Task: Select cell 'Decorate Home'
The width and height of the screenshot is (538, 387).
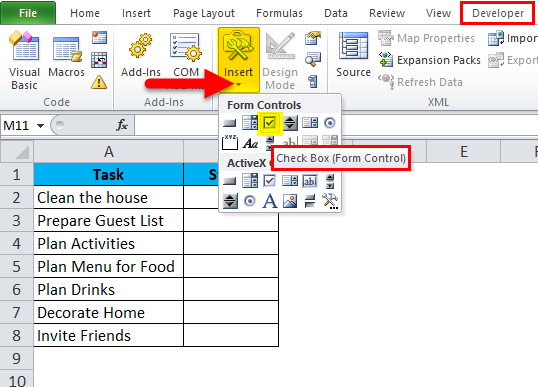Action: (x=109, y=312)
